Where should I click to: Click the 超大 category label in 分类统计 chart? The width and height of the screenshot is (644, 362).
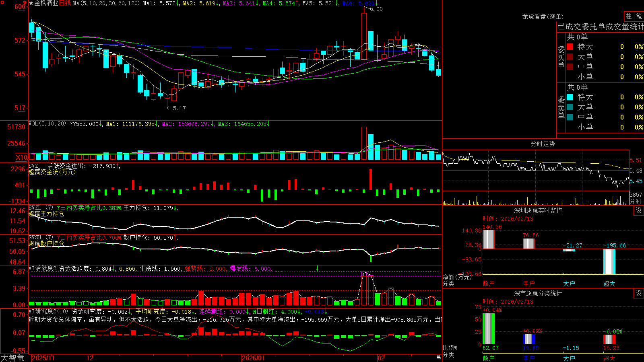609,358
